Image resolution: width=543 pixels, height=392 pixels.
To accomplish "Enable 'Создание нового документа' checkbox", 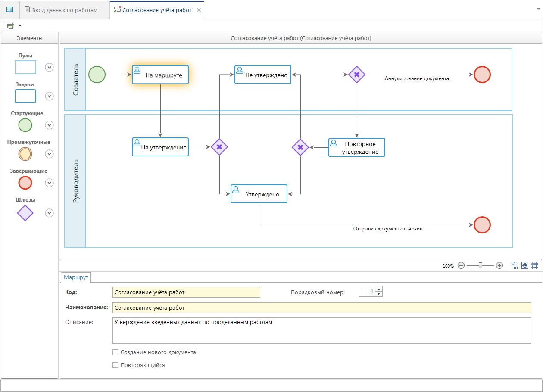I will pos(115,352).
